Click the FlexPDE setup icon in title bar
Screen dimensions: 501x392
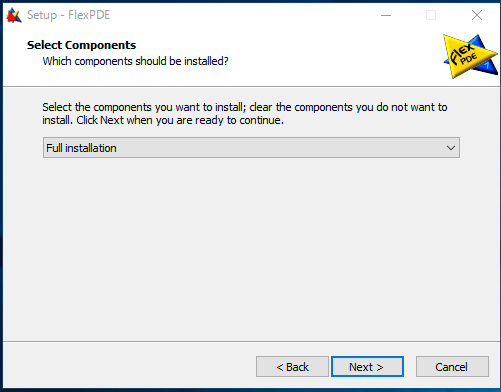(x=14, y=15)
